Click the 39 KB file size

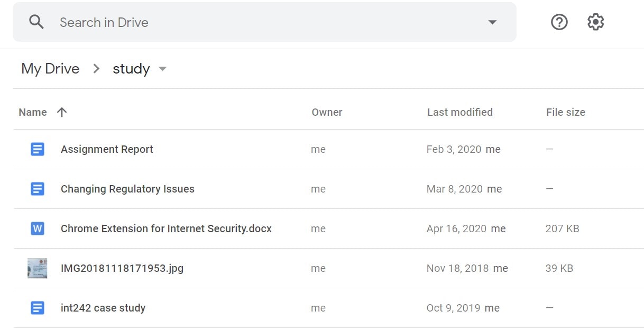[x=559, y=268]
